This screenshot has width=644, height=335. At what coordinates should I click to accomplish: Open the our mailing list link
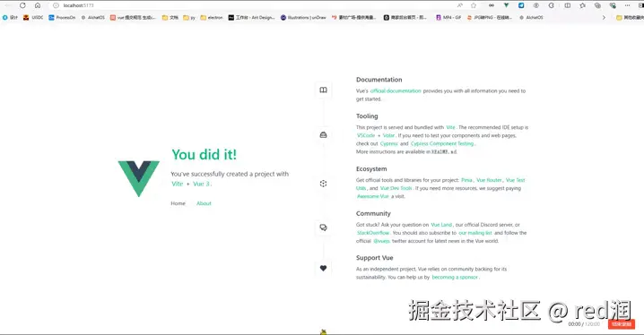coord(475,233)
